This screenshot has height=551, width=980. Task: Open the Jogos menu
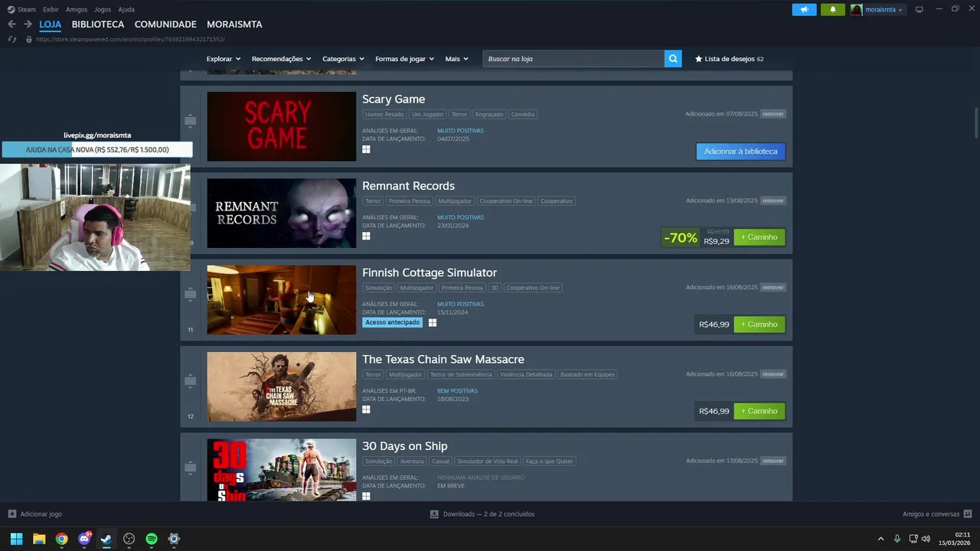103,9
